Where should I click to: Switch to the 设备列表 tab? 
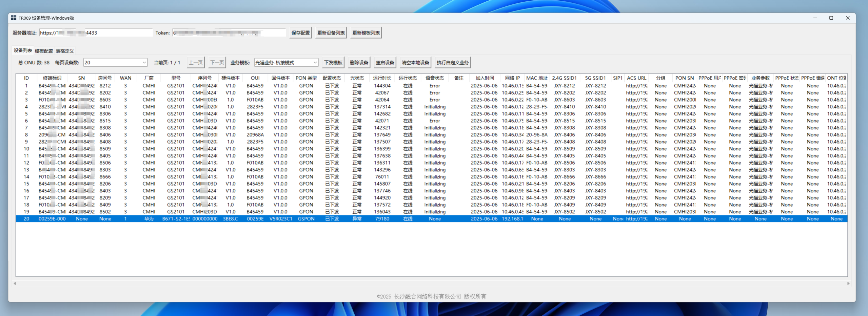point(23,50)
